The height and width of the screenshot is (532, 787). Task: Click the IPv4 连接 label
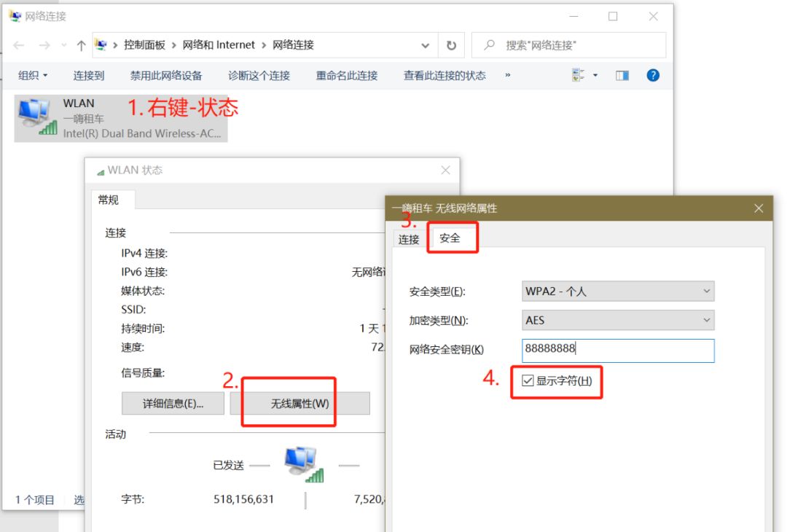pyautogui.click(x=144, y=253)
